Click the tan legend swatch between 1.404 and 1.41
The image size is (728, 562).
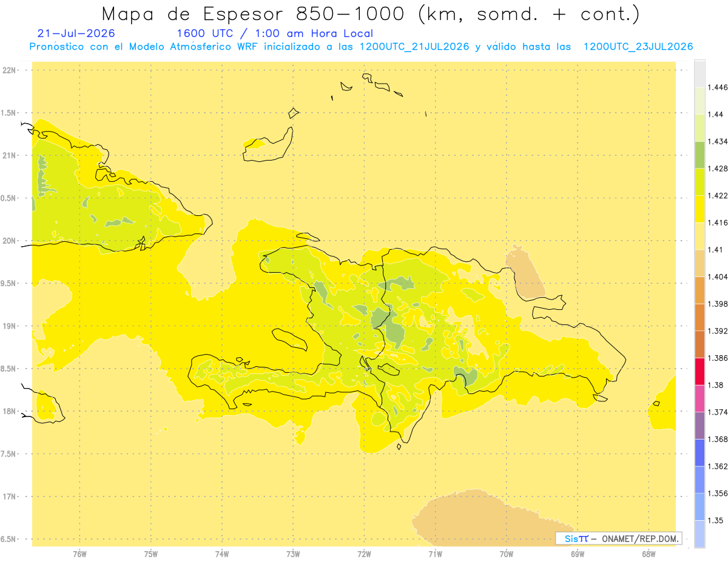pos(699,263)
